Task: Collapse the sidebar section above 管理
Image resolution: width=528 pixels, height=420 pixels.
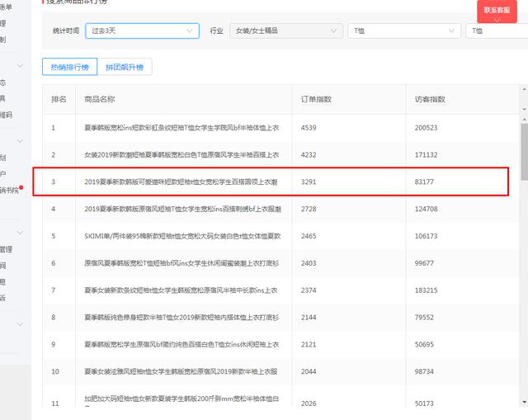Action: [21, 234]
